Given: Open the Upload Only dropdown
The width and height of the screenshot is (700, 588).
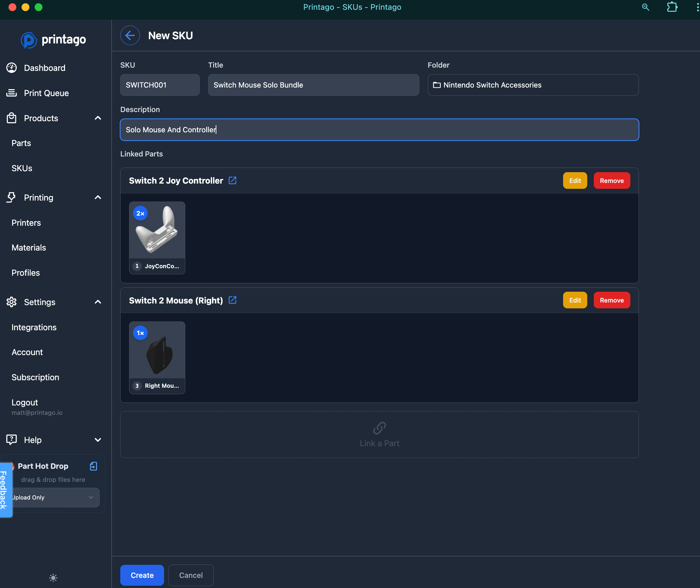Looking at the screenshot, I should [x=55, y=497].
